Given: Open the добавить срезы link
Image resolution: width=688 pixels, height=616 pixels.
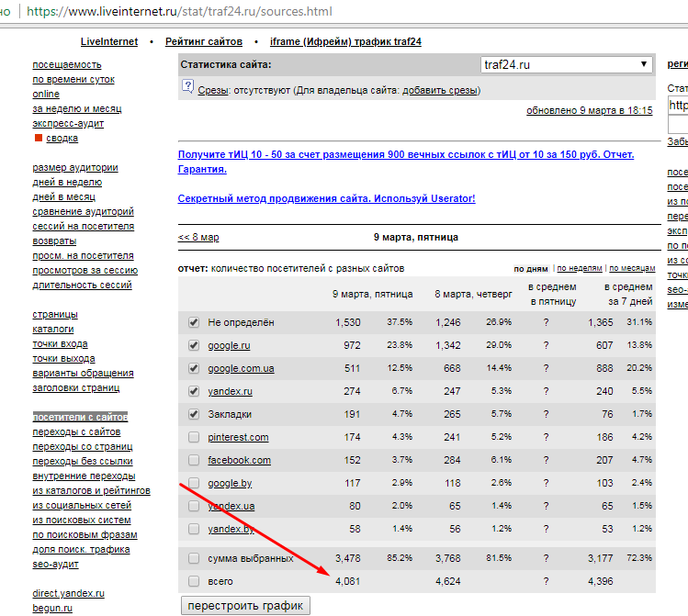Looking at the screenshot, I should pos(440,91).
